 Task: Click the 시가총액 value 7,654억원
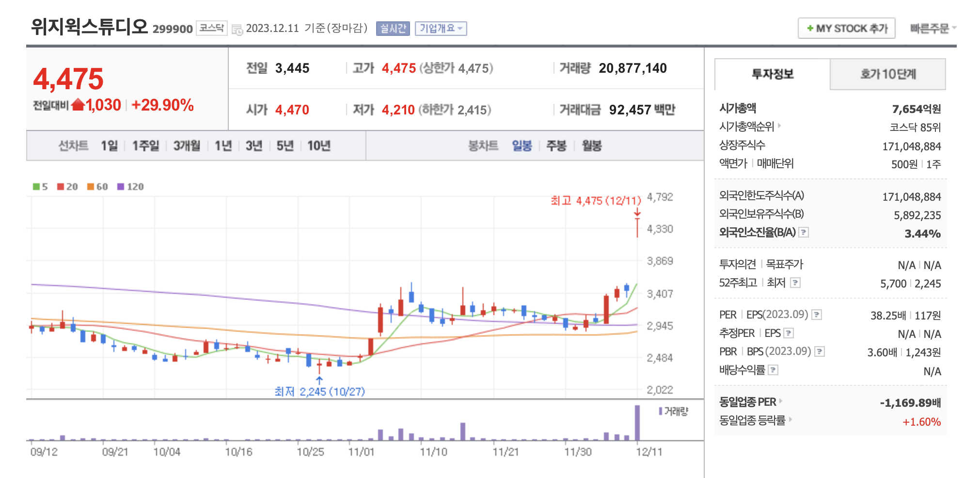(917, 109)
